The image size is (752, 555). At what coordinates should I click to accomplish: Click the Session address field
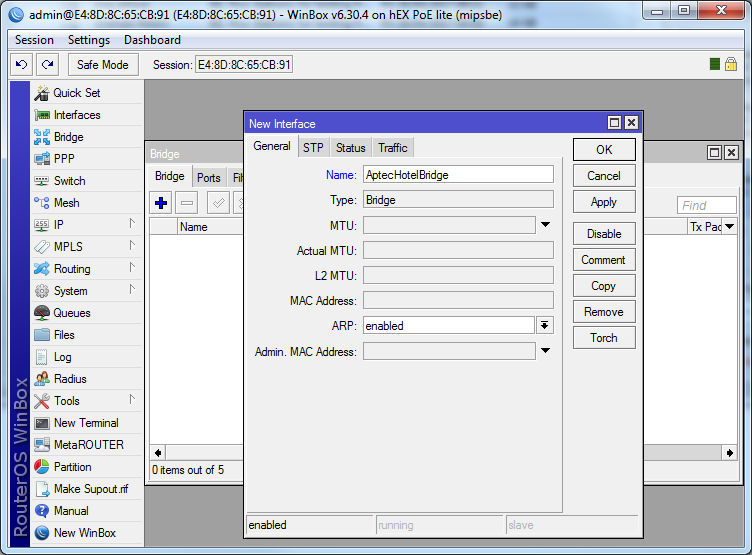(x=244, y=65)
